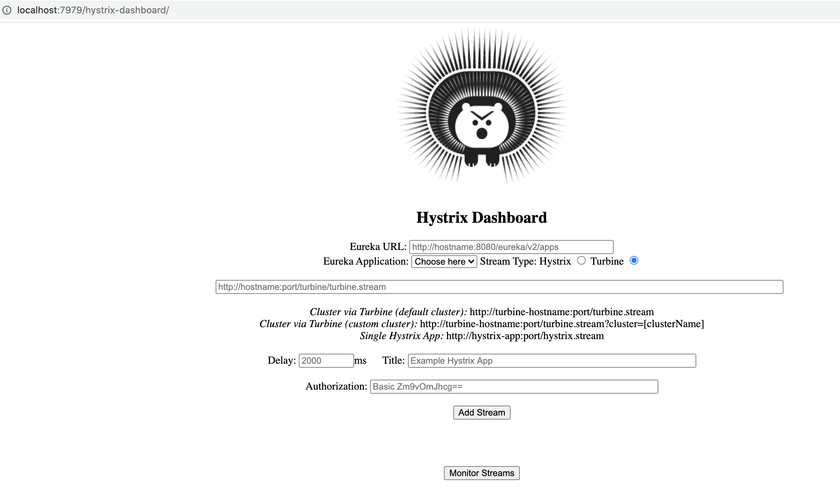Image resolution: width=840 pixels, height=504 pixels.
Task: Click the Hystrix hedgehog logo
Action: click(x=481, y=106)
